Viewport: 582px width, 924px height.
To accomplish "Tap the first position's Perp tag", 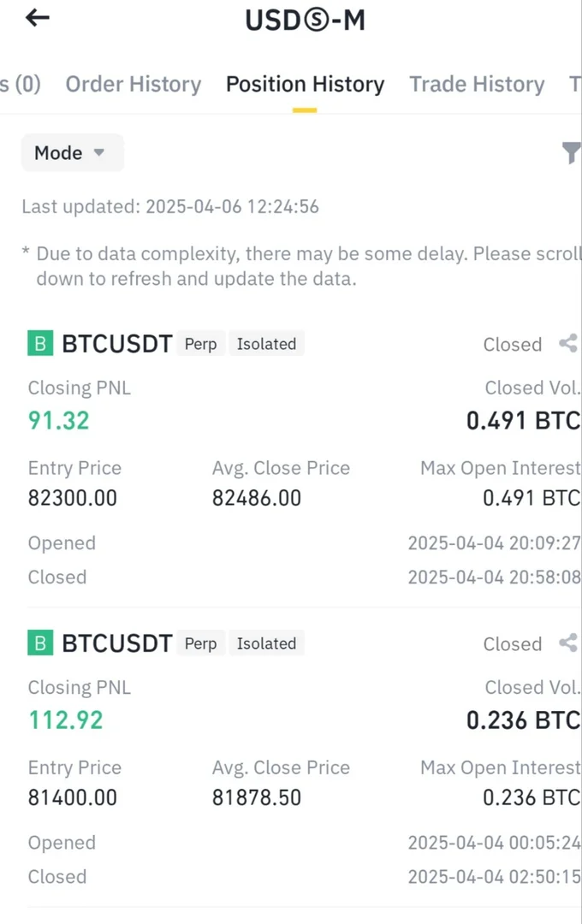I will pyautogui.click(x=201, y=344).
